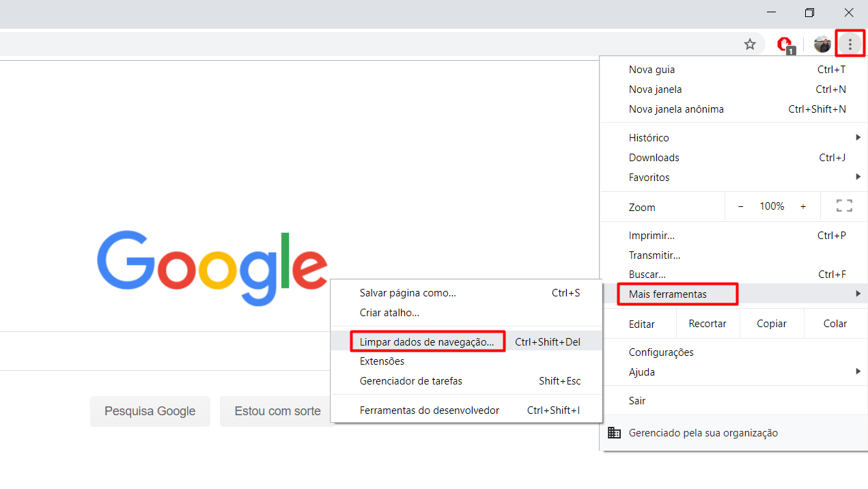The width and height of the screenshot is (868, 489).
Task: Click the organization building icon
Action: point(614,432)
